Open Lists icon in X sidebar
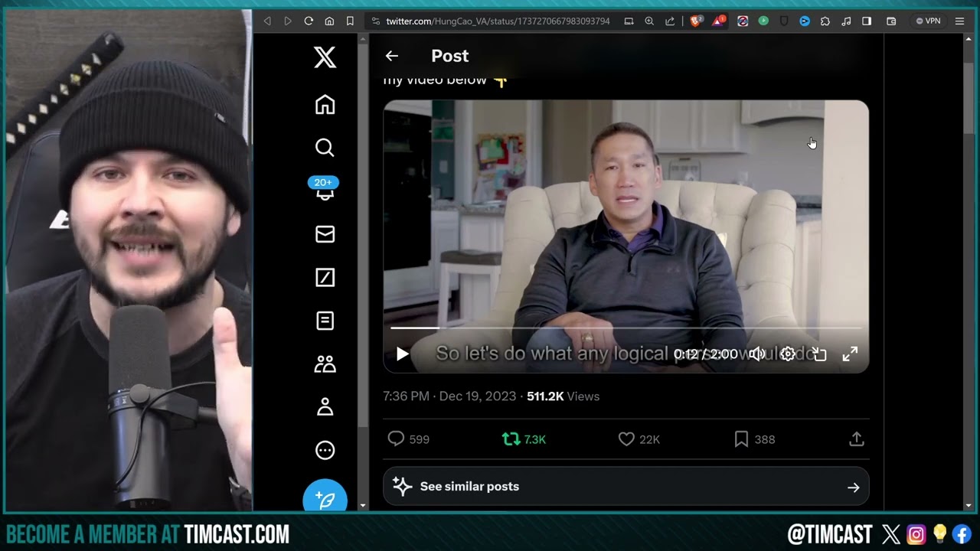 (x=325, y=321)
